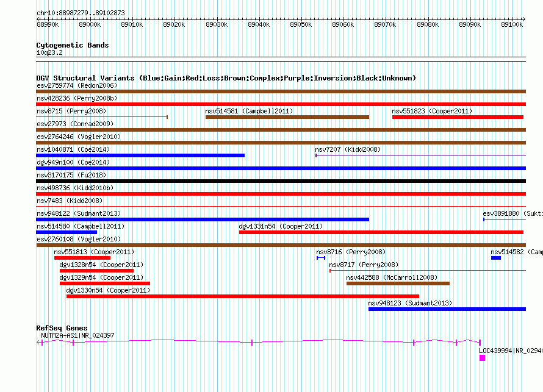Open the dgv1331n54 (Cooper2011) label
The height and width of the screenshot is (392, 543).
(x=281, y=226)
